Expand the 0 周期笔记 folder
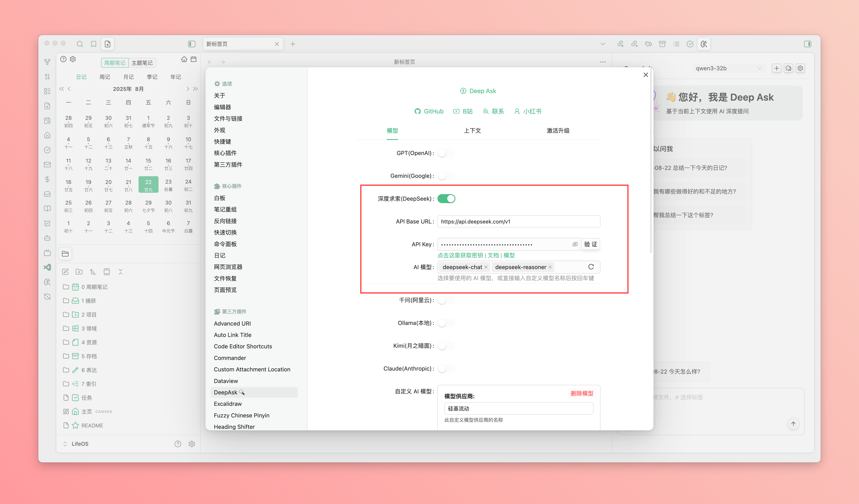859x504 pixels. [x=94, y=287]
